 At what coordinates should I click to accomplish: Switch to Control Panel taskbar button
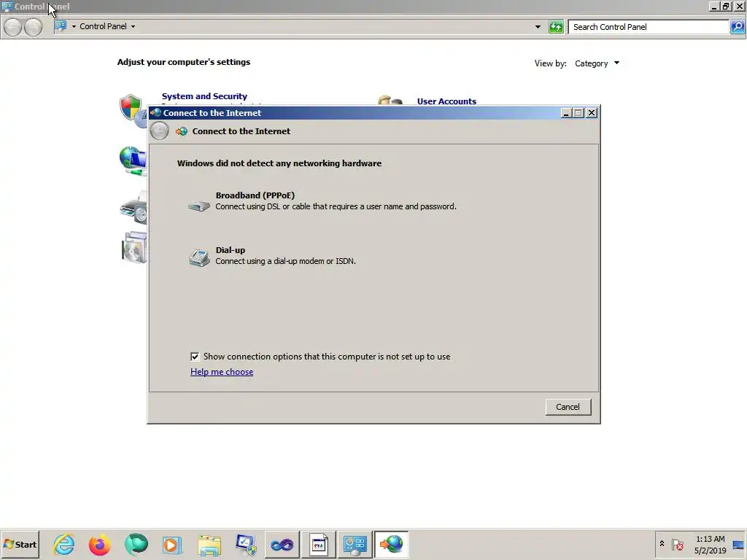click(x=355, y=544)
